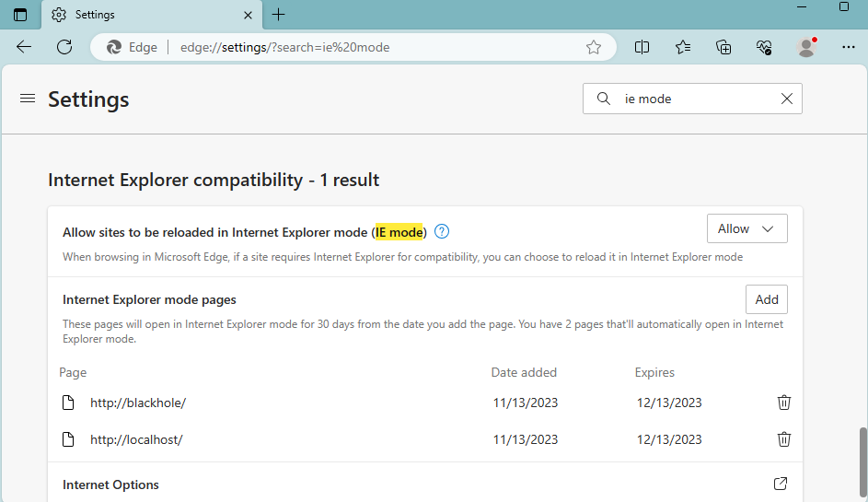
Task: Click the Internet Options label
Action: click(110, 484)
